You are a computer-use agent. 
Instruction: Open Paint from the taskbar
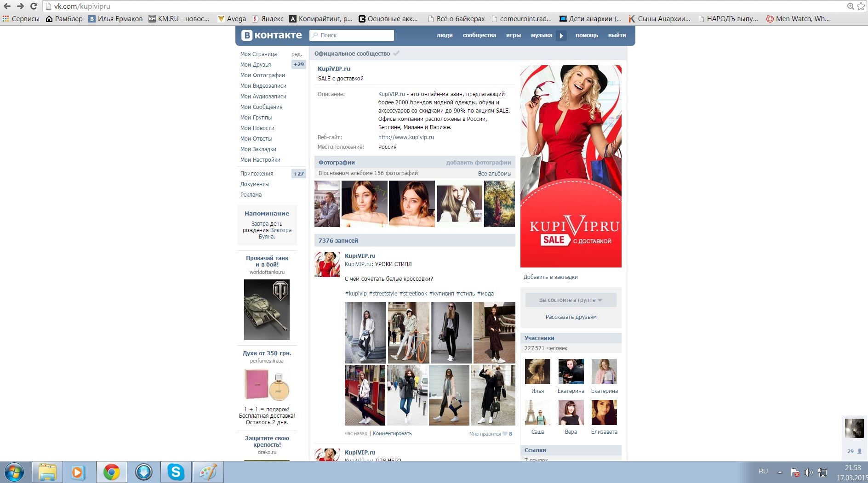pyautogui.click(x=208, y=472)
